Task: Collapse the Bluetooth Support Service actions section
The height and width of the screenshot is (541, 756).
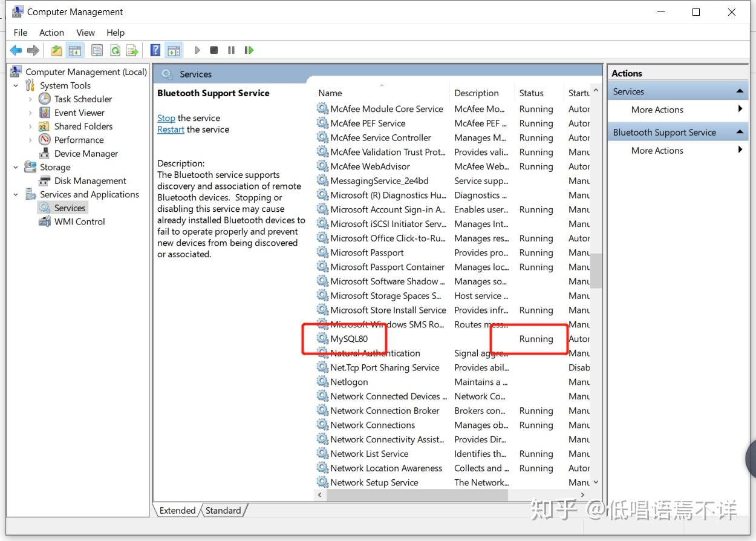Action: pos(740,132)
